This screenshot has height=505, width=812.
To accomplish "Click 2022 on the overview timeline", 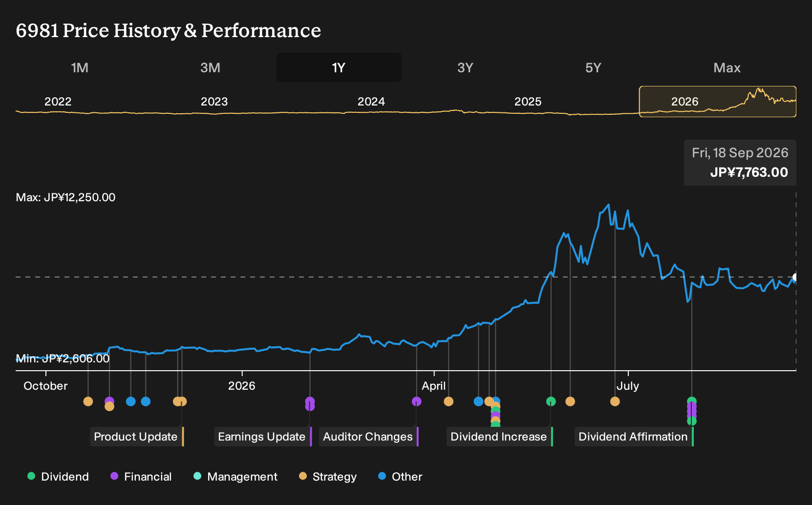I will [x=58, y=102].
